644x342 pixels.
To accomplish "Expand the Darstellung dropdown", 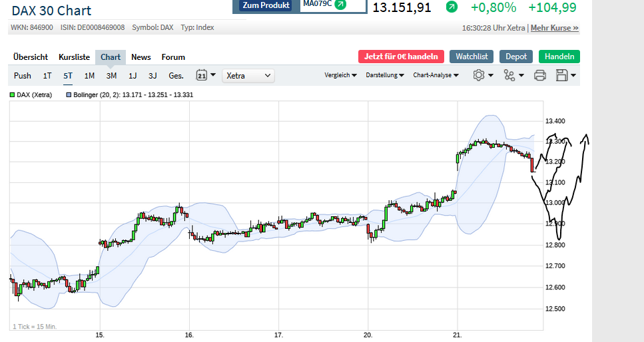I will [385, 75].
